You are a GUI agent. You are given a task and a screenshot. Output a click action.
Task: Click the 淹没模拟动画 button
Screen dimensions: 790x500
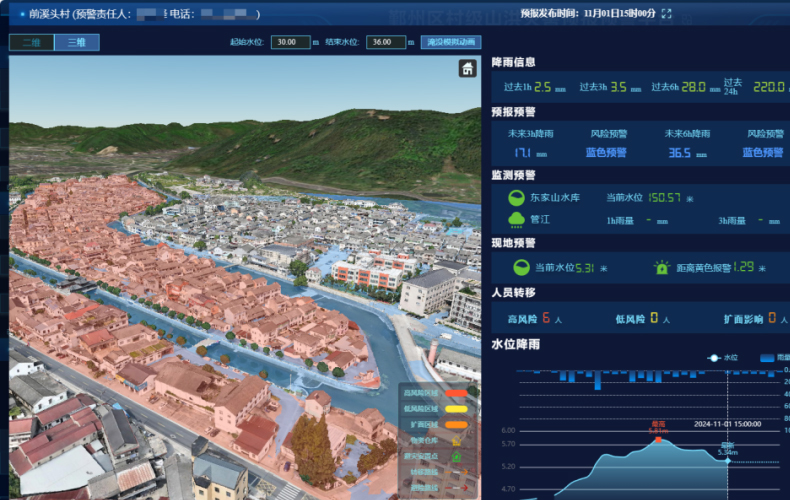coord(450,42)
